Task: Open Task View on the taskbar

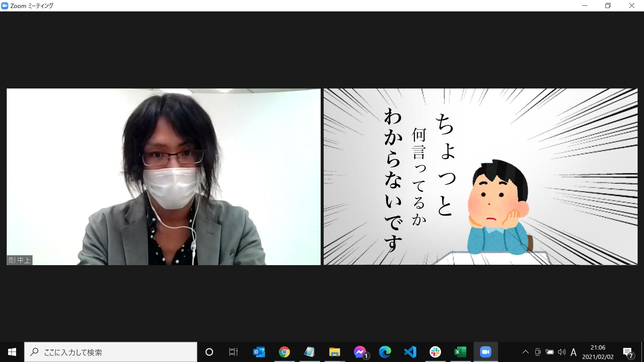Action: pyautogui.click(x=233, y=352)
